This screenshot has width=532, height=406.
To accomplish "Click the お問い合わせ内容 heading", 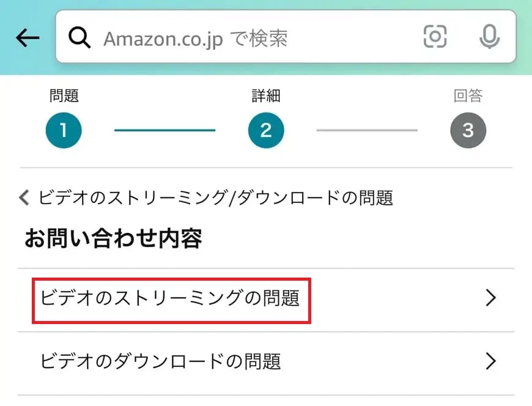I will click(113, 239).
